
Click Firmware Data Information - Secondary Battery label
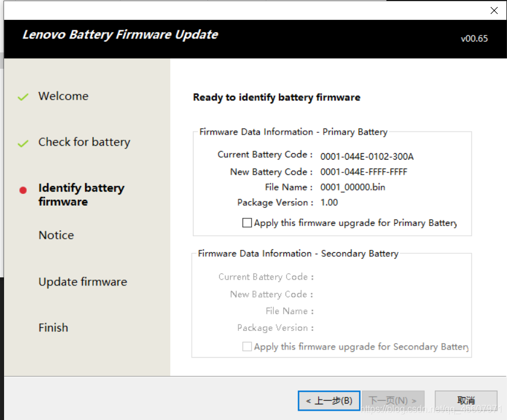pyautogui.click(x=298, y=253)
